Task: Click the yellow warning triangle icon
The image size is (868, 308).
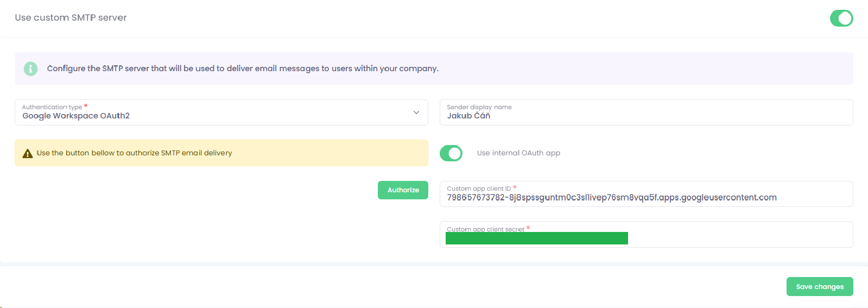Action: point(27,154)
